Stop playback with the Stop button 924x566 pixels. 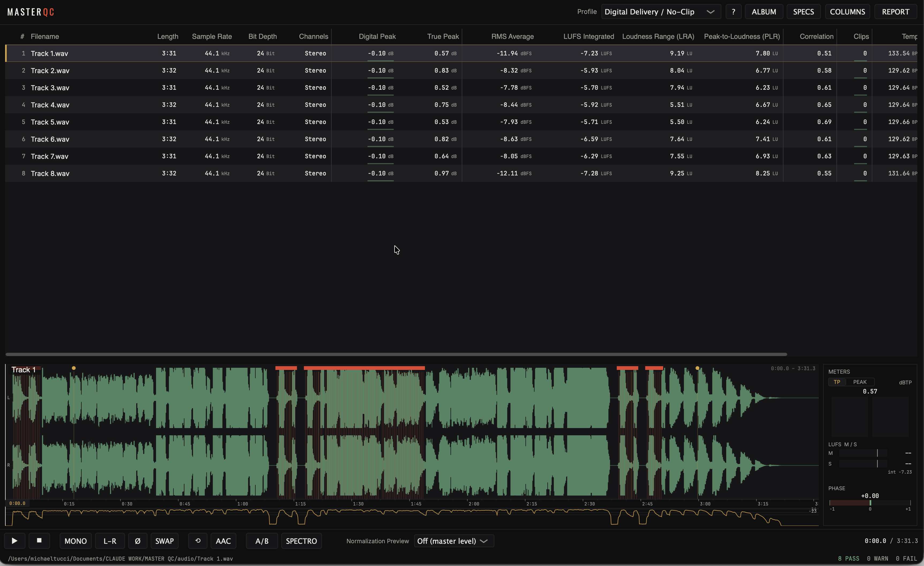click(x=39, y=541)
